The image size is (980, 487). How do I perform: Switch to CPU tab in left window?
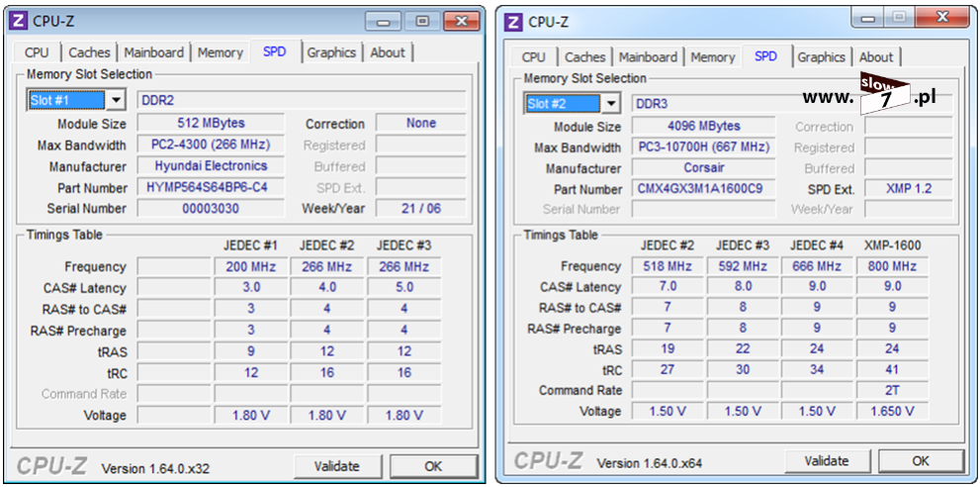(x=37, y=52)
